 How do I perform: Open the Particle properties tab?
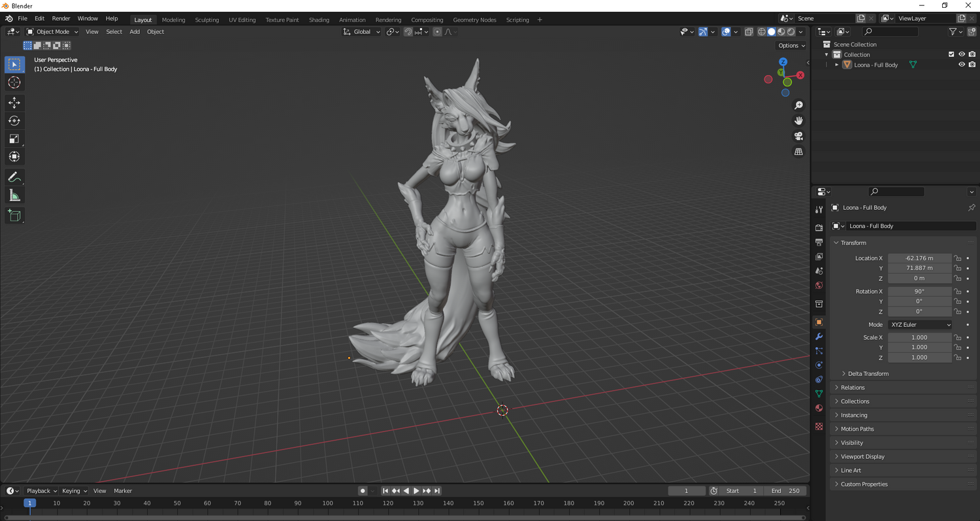tap(819, 350)
